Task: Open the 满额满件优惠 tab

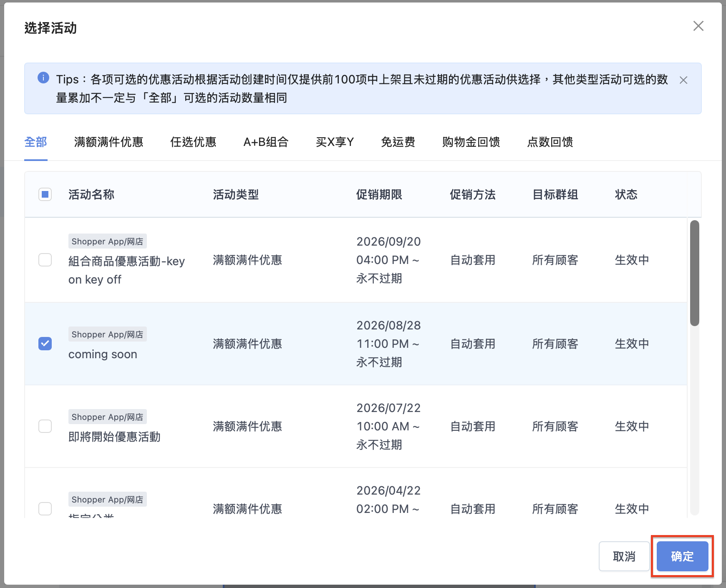Action: point(108,142)
